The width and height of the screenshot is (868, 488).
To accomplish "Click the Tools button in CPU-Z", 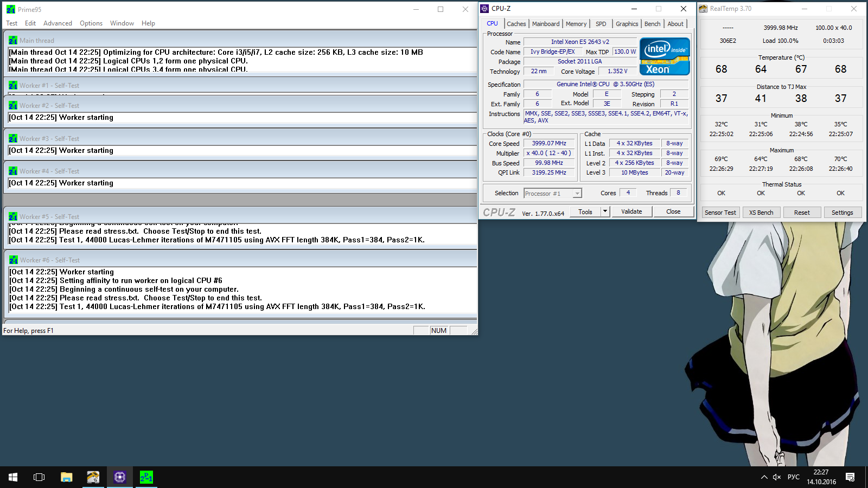I will coord(585,211).
